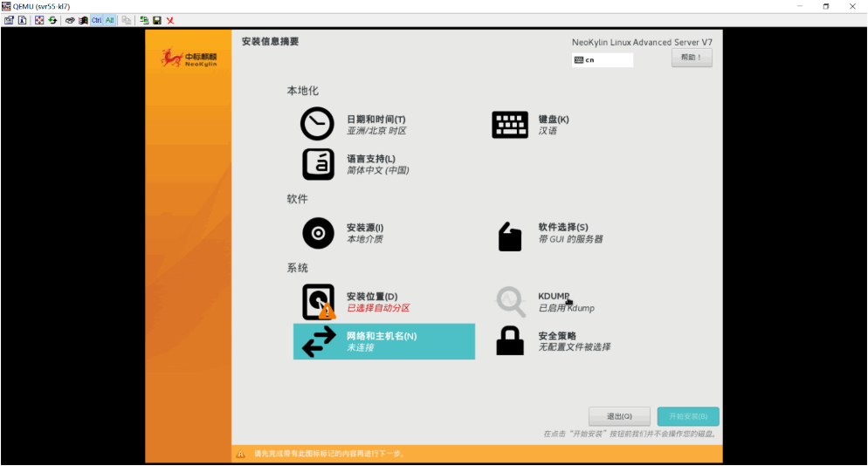This screenshot has height=466, width=868.
Task: Open KDUMP magnifier icon
Action: pyautogui.click(x=510, y=302)
